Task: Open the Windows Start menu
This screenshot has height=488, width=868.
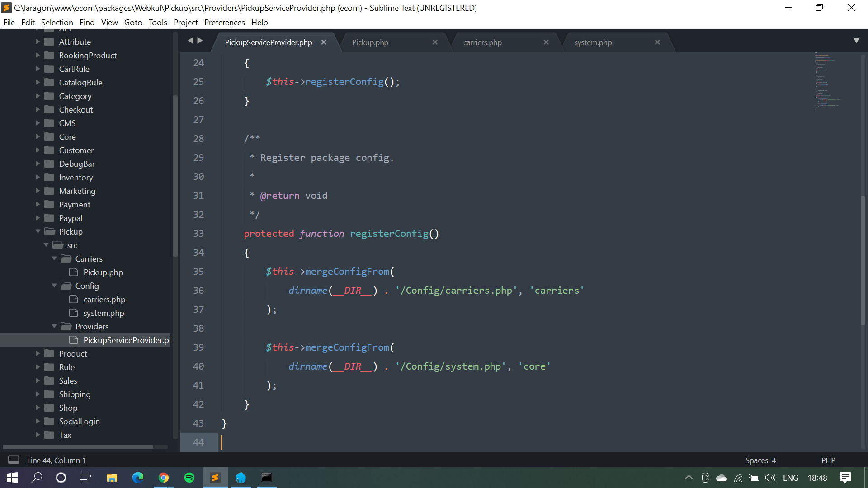Action: pos(12,478)
